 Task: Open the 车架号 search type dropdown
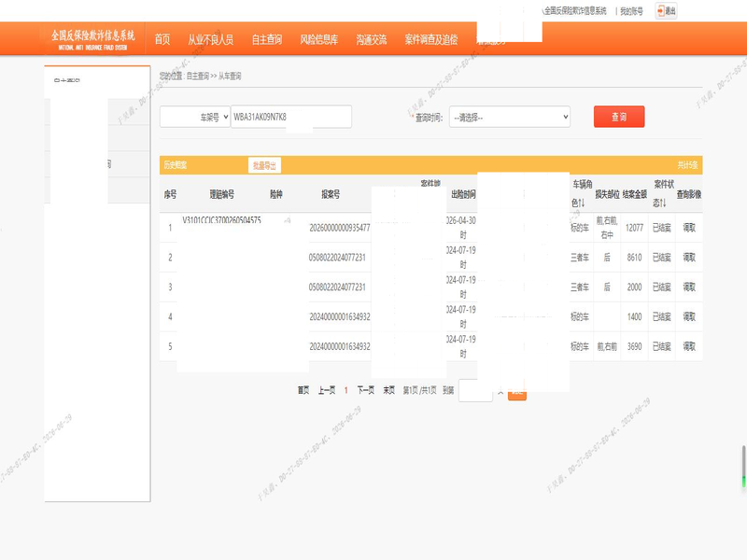point(195,117)
